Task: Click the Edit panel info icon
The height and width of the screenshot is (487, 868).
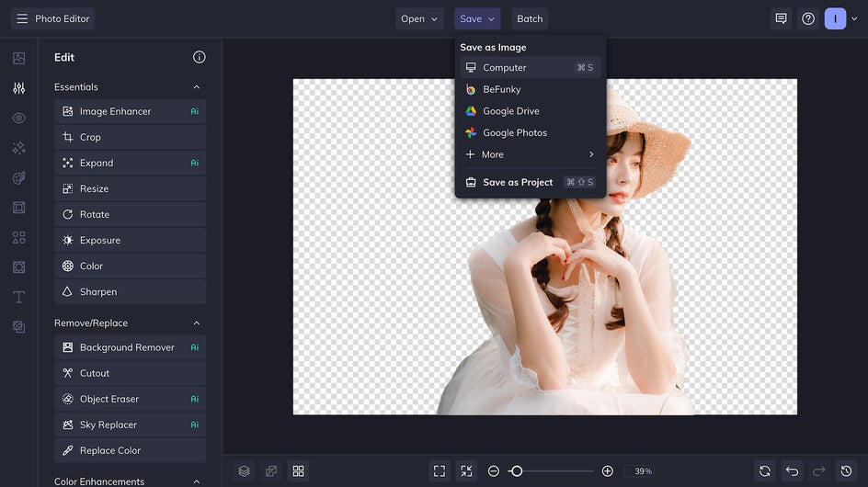Action: click(200, 57)
